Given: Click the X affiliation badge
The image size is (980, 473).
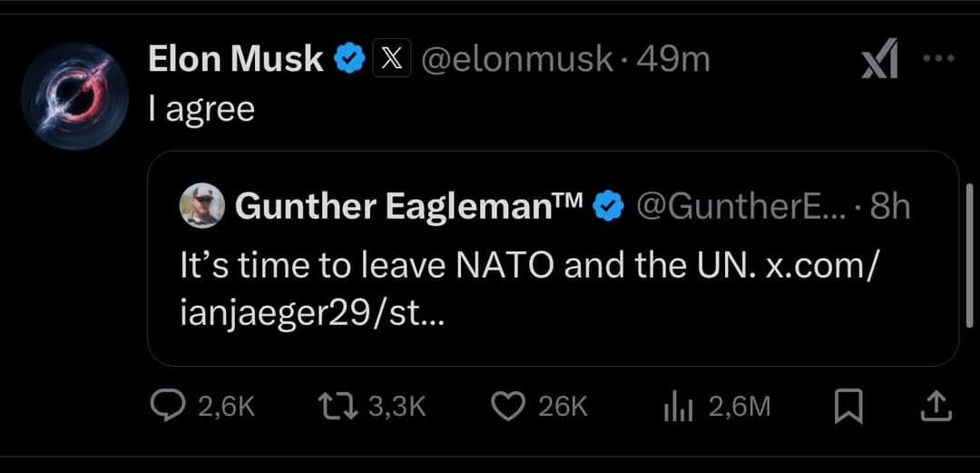Looking at the screenshot, I should (391, 60).
